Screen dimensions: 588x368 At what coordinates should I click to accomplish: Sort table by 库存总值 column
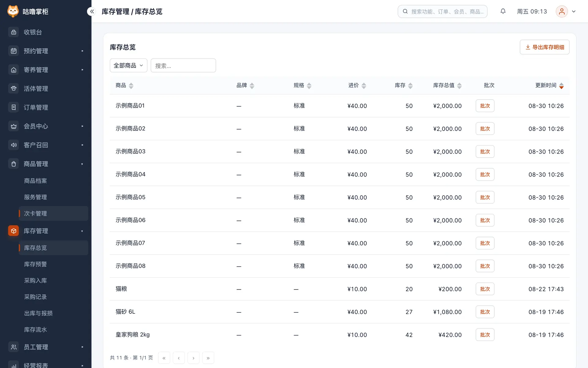click(x=459, y=86)
